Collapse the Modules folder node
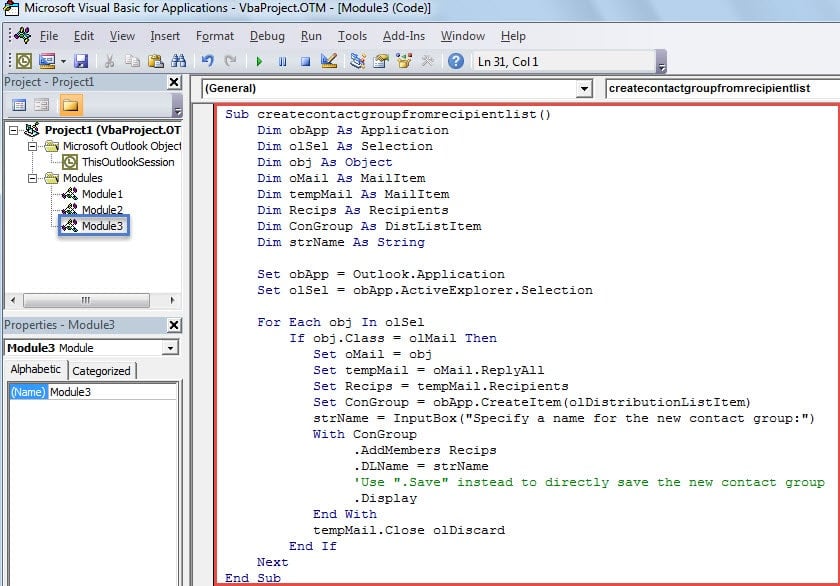The image size is (840, 586). tap(32, 178)
